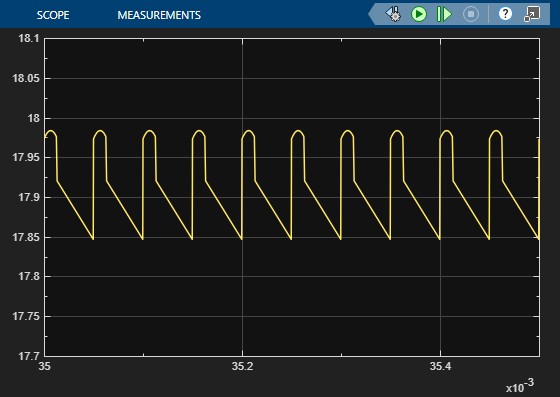Click the 17.8 y-axis tick label
The image size is (560, 397).
pyautogui.click(x=29, y=276)
